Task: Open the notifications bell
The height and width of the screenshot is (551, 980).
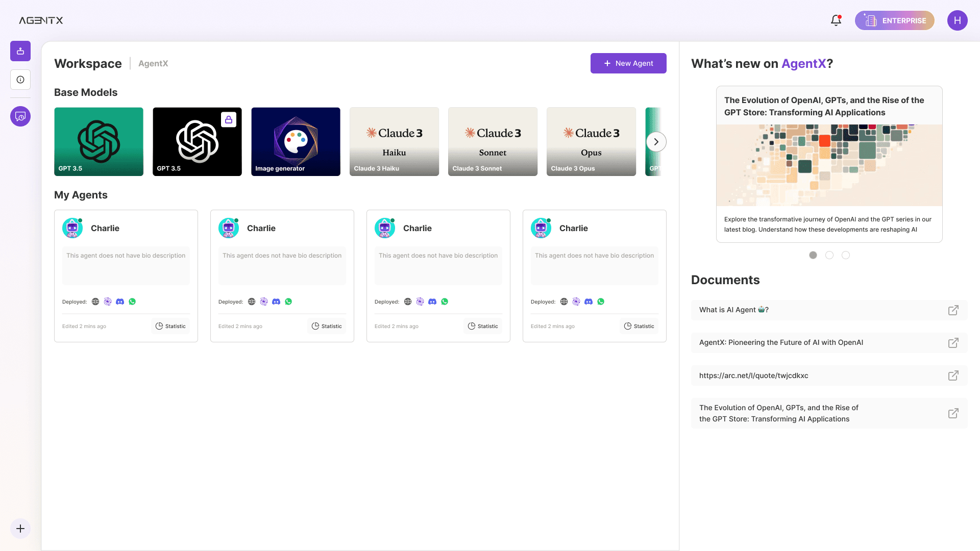Action: coord(836,20)
